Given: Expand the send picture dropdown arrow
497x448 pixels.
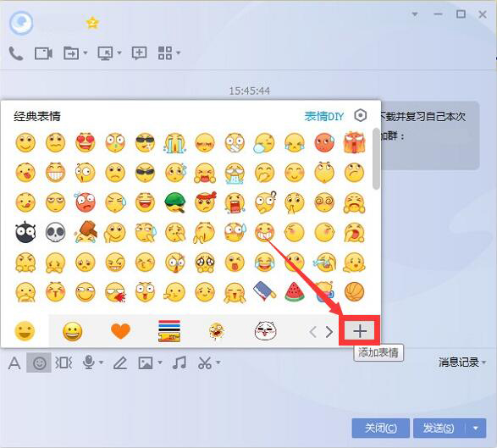Looking at the screenshot, I should tap(160, 362).
